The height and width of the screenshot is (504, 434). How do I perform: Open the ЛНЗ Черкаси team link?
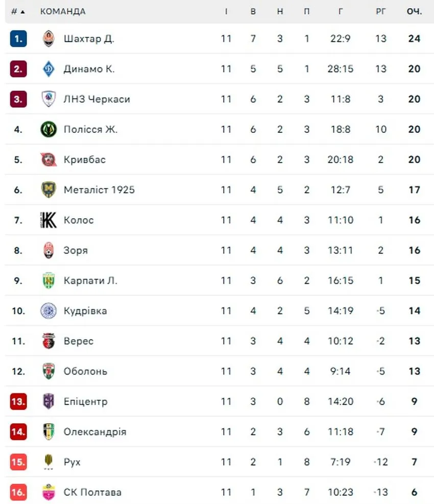click(97, 99)
